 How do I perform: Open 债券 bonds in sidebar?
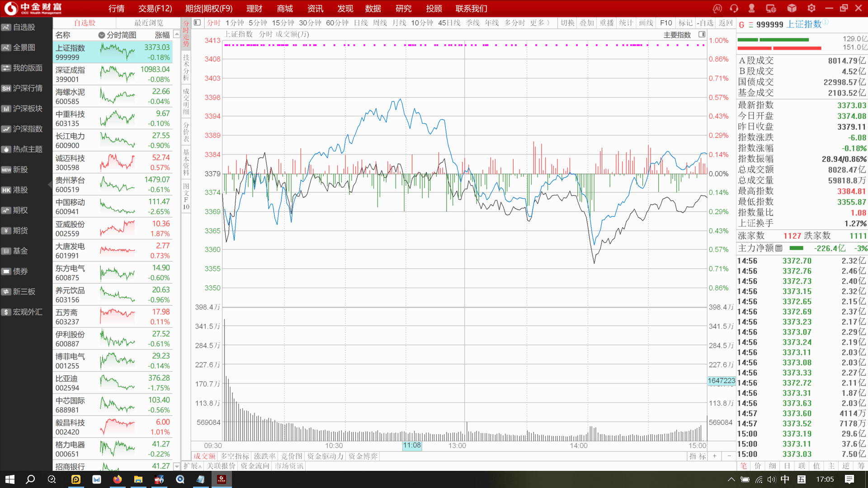[x=26, y=271]
